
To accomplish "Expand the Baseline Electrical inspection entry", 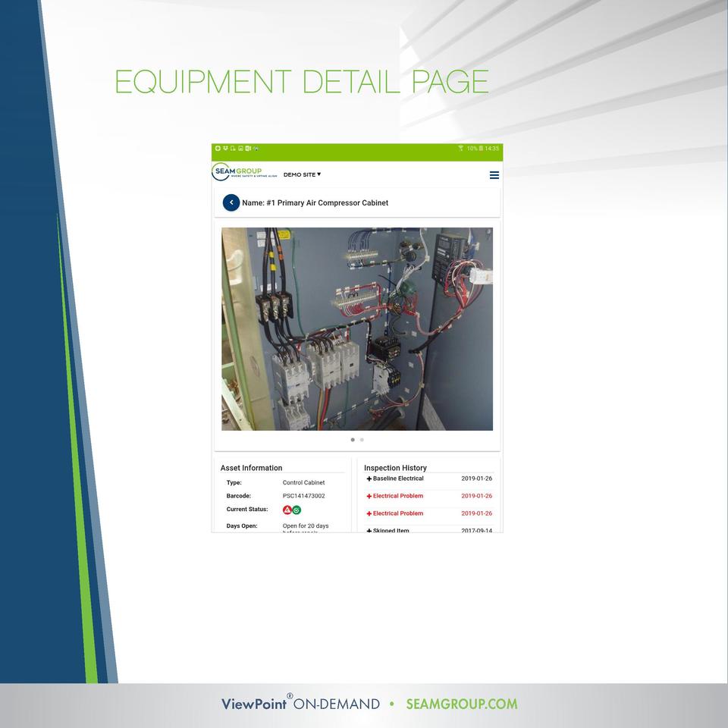I will tap(398, 479).
